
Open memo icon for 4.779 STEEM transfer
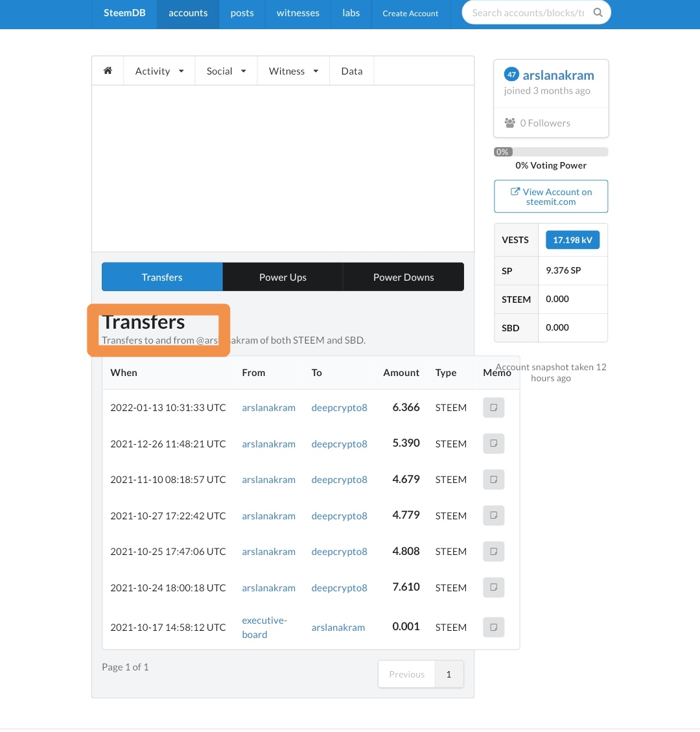point(494,515)
